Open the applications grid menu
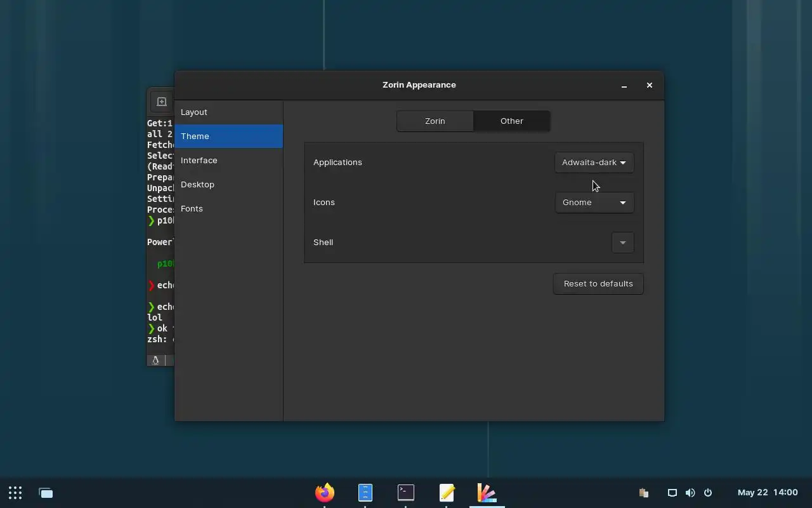 (15, 493)
